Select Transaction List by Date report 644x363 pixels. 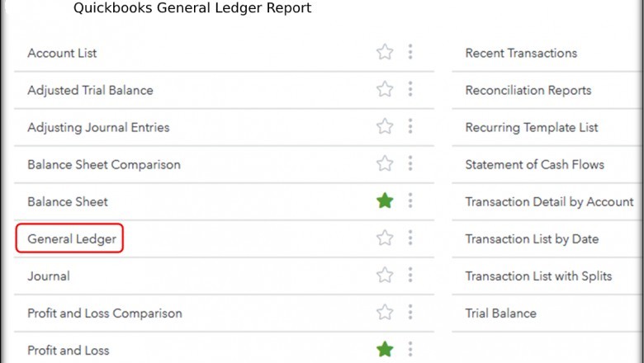532,239
